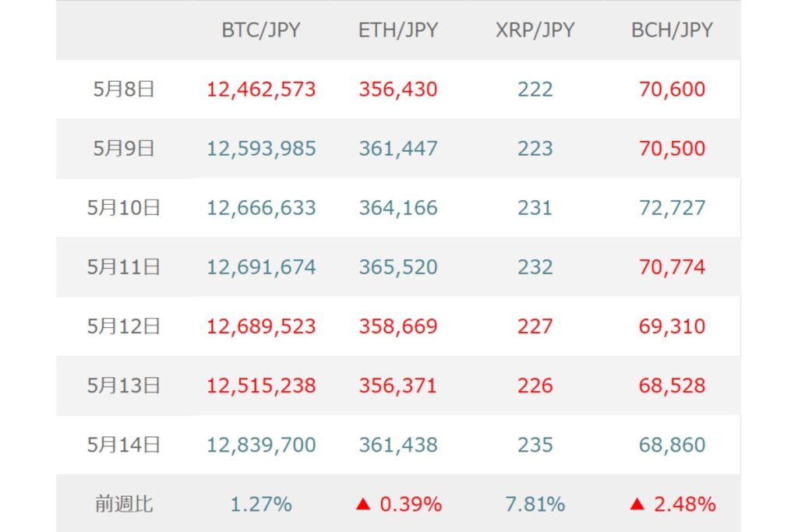Click the 5月14日 row label
798x532 pixels.
124,445
